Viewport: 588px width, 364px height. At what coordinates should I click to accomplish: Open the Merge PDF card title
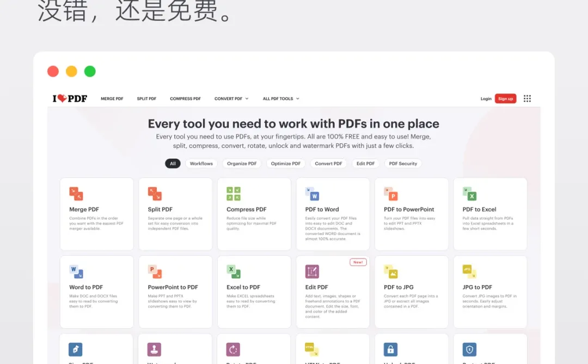coord(84,209)
